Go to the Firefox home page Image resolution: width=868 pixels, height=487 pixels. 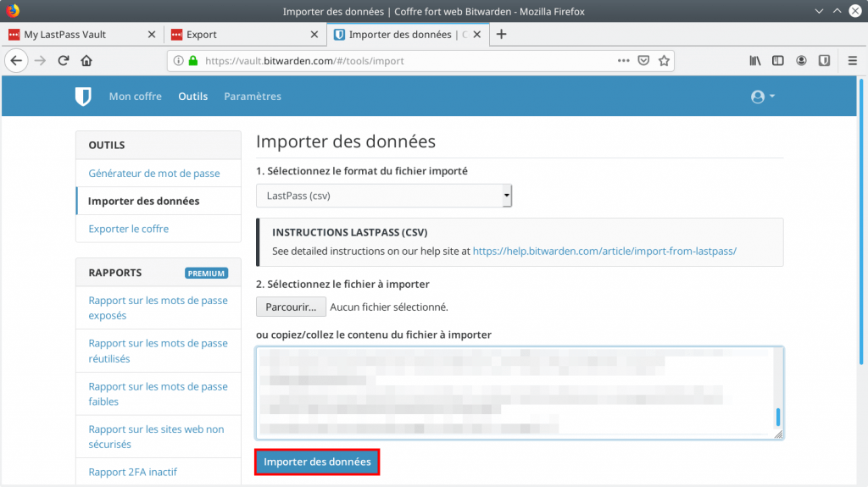(x=86, y=61)
